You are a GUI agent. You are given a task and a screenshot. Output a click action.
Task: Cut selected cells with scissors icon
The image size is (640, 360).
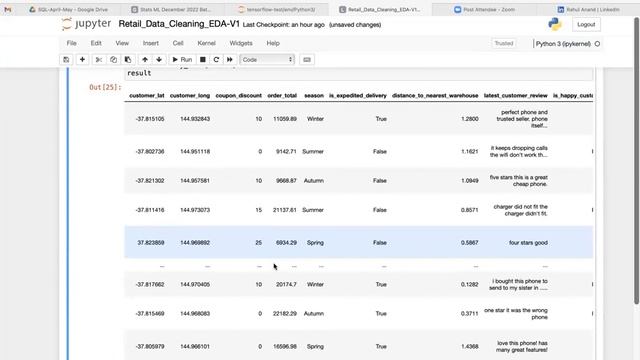pyautogui.click(x=98, y=60)
